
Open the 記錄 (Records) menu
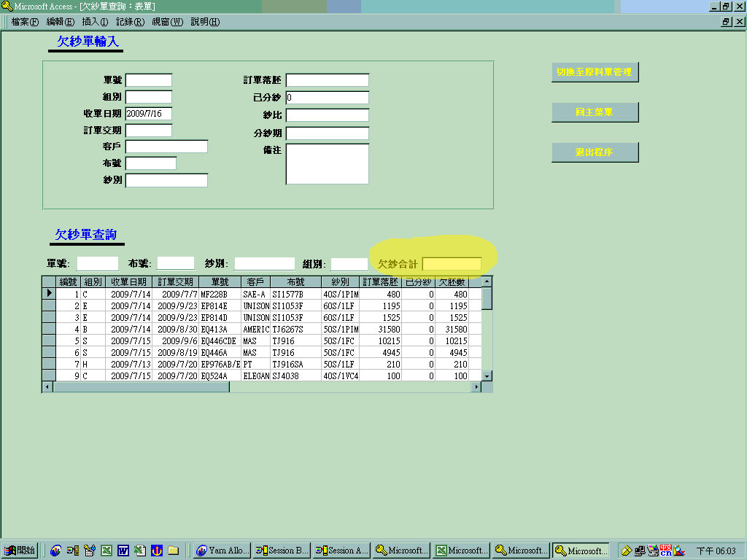131,22
